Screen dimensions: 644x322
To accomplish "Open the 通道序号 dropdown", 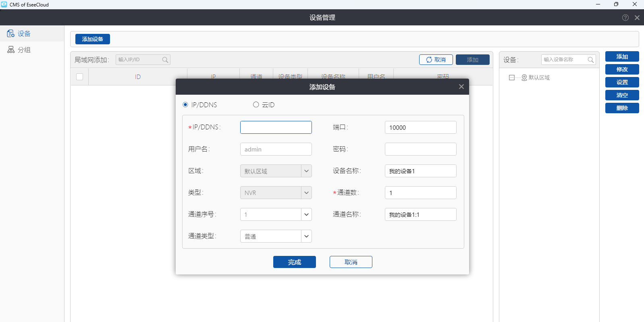I will click(x=306, y=214).
